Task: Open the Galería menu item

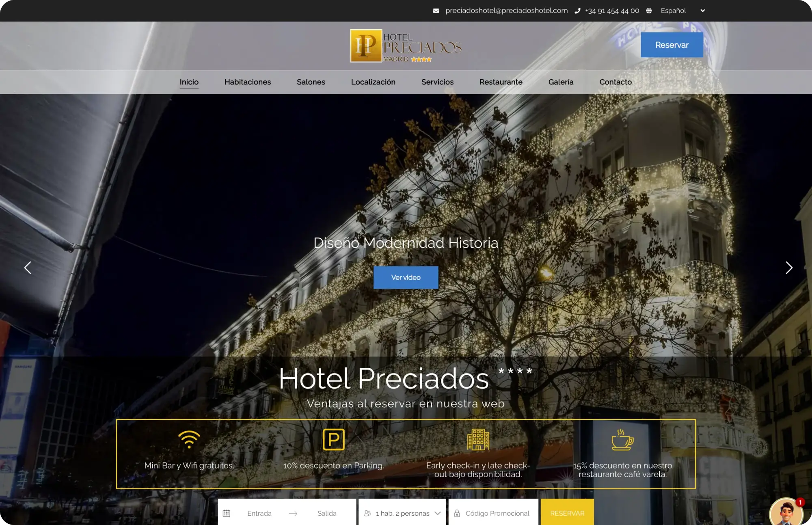Action: tap(561, 82)
